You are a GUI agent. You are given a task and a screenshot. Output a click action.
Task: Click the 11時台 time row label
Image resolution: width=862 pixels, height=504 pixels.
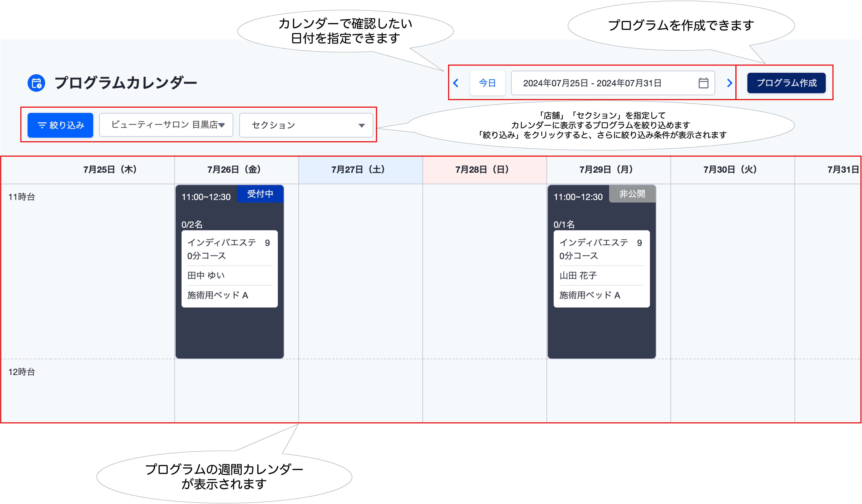[22, 197]
